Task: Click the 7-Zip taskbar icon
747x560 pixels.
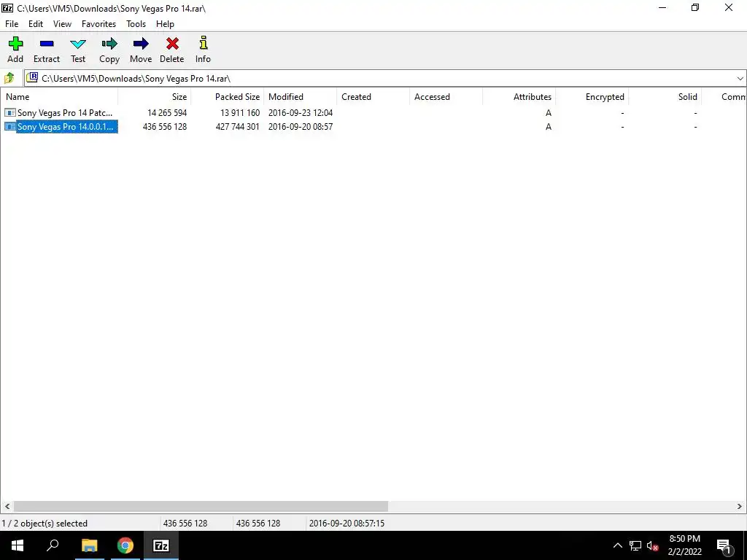Action: (x=161, y=545)
